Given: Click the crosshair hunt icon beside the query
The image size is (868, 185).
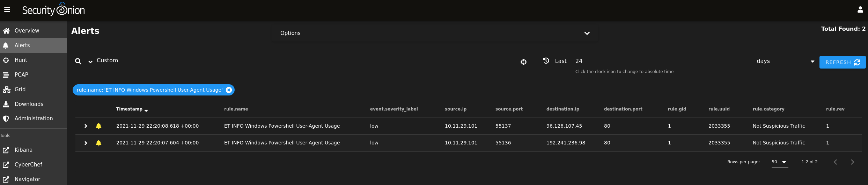Looking at the screenshot, I should [x=523, y=62].
